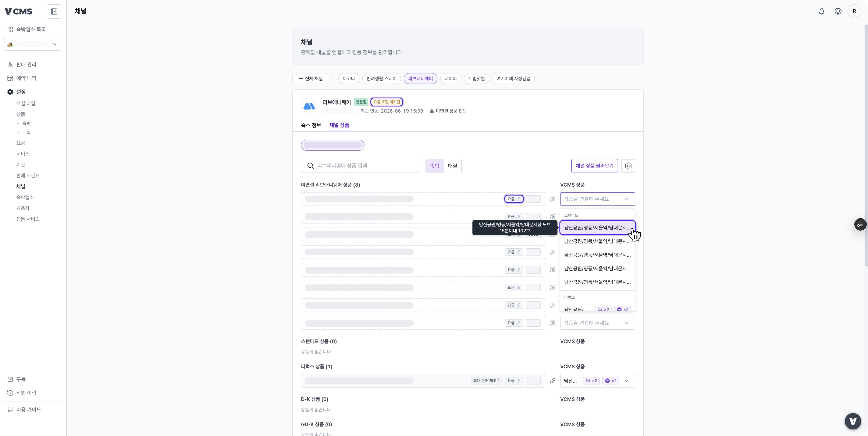Click the list icon in 전체 채널 button
The height and width of the screenshot is (436, 868).
point(300,78)
